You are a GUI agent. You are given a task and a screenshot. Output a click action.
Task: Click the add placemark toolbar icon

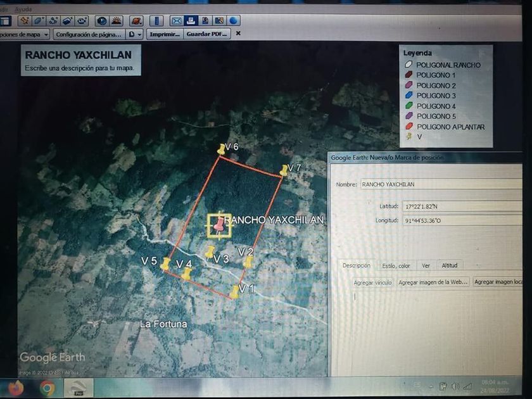tap(24, 21)
